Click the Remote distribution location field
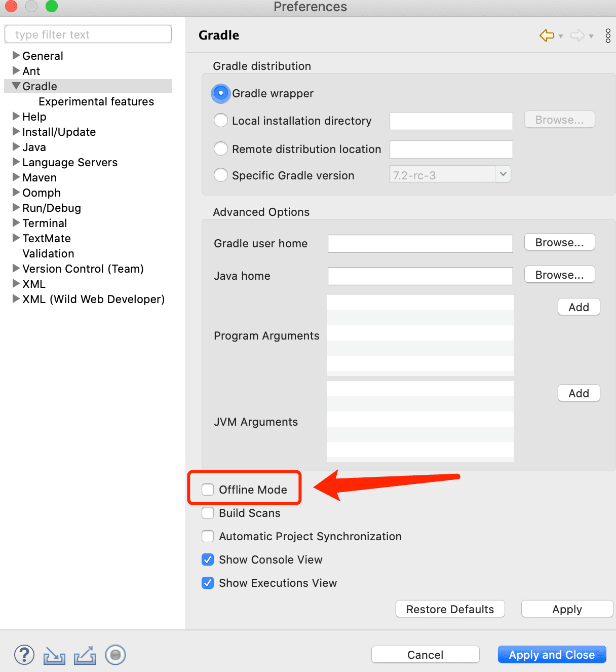616x672 pixels. tap(451, 149)
